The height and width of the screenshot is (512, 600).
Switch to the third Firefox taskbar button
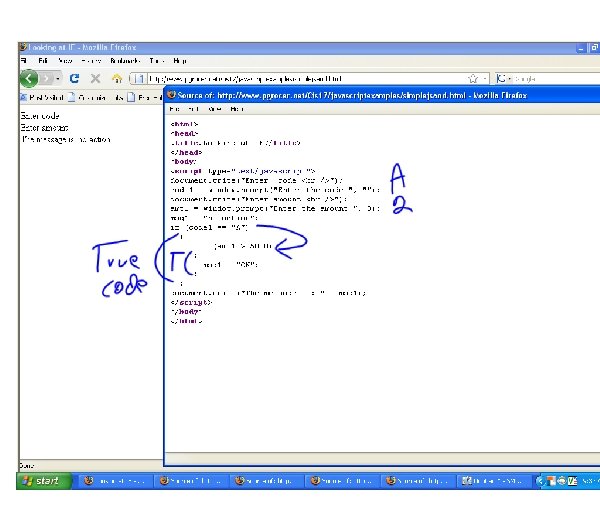pos(267,481)
